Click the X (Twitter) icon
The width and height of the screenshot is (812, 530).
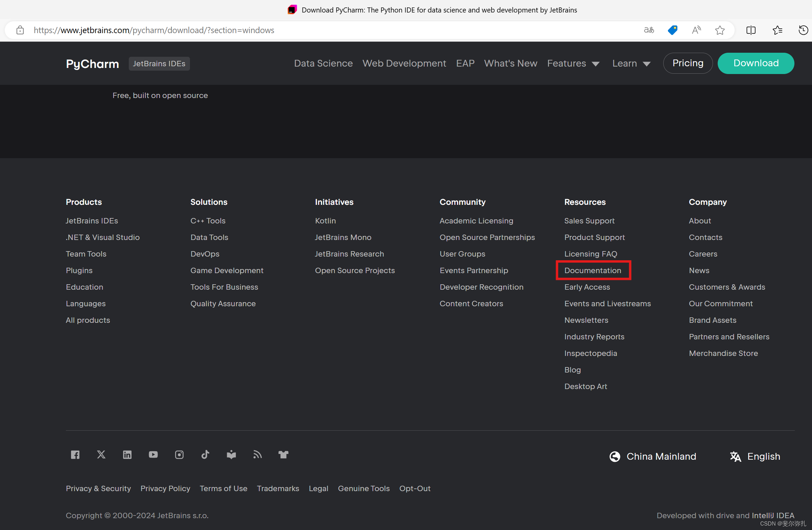[101, 455]
